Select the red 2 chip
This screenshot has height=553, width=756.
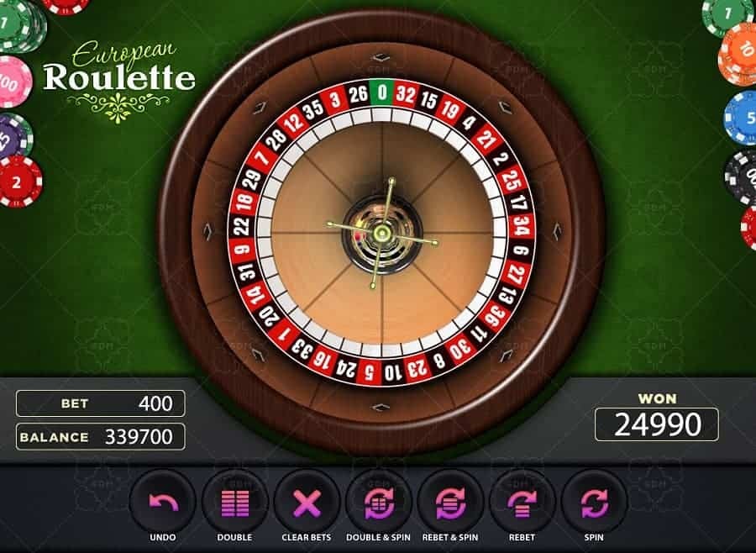click(19, 182)
